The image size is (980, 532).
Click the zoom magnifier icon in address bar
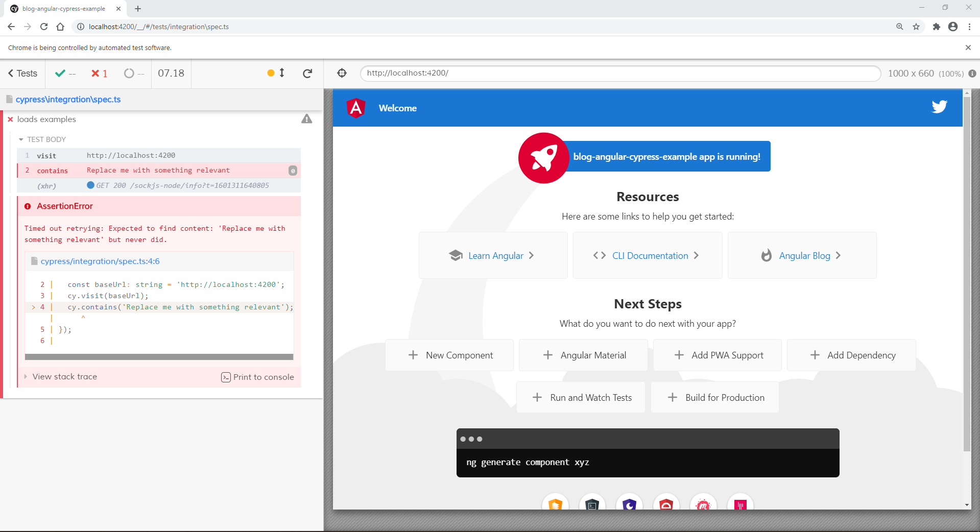(x=900, y=27)
